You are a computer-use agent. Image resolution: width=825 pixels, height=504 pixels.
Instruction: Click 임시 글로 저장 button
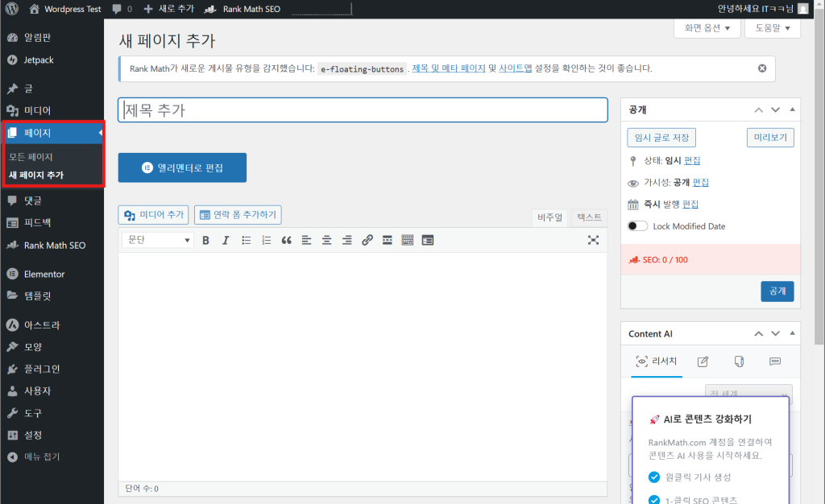tap(661, 138)
